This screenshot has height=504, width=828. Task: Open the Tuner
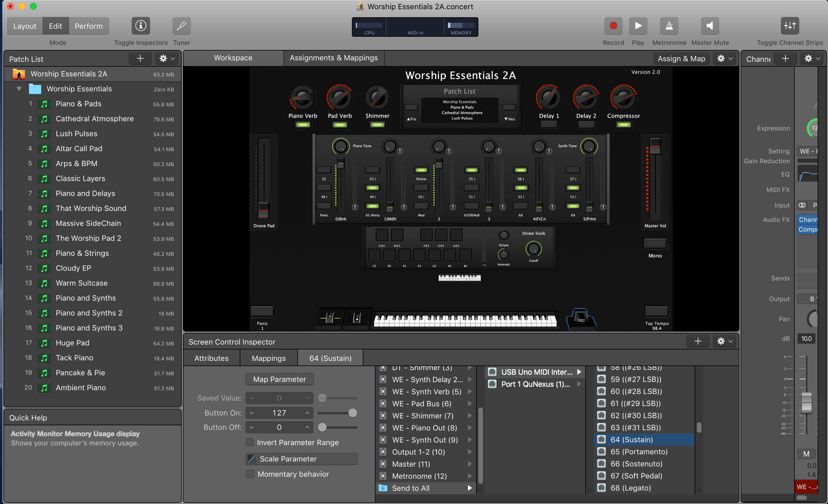click(x=181, y=26)
